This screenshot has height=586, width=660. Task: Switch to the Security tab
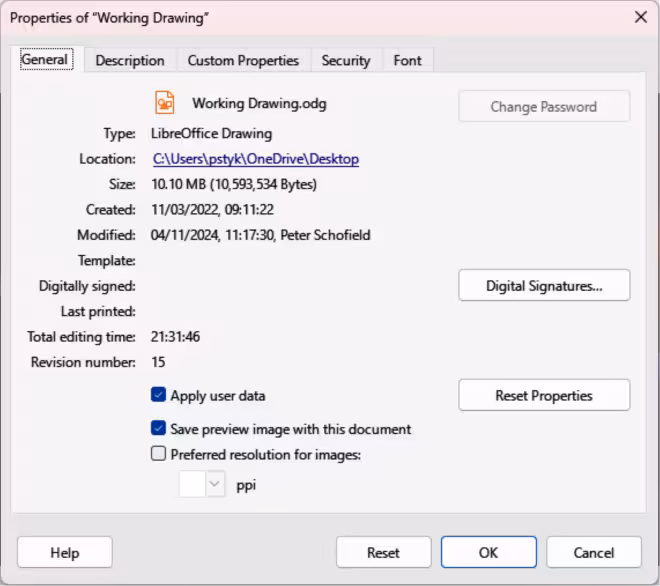[346, 60]
